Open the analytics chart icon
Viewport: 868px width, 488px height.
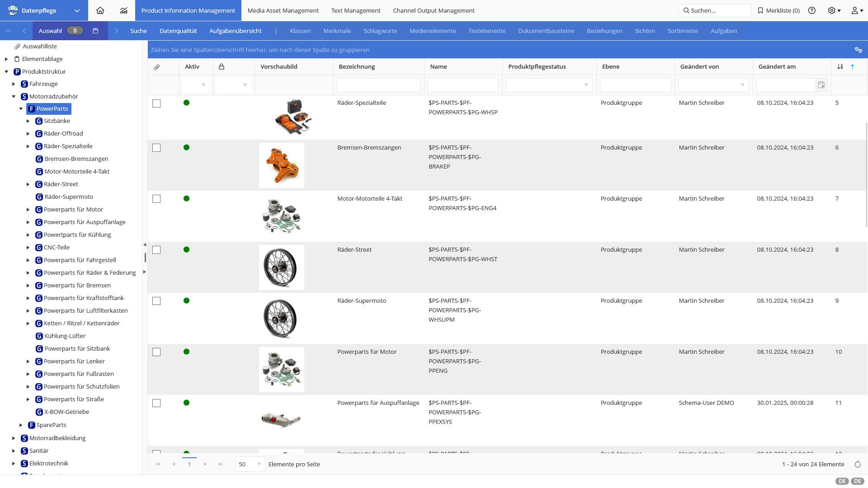coord(123,10)
